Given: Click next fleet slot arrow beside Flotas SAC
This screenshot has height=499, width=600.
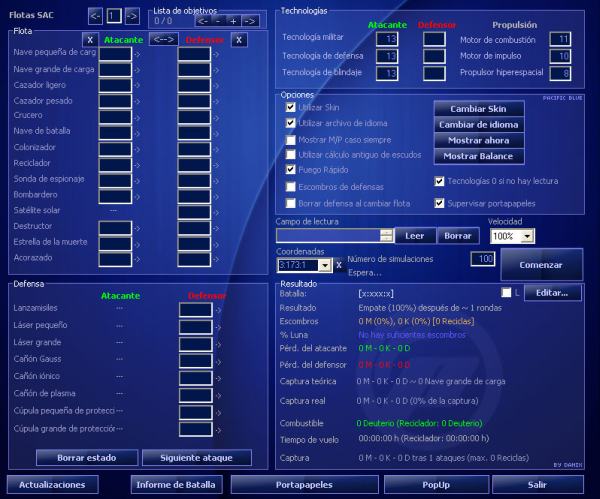Looking at the screenshot, I should [132, 15].
